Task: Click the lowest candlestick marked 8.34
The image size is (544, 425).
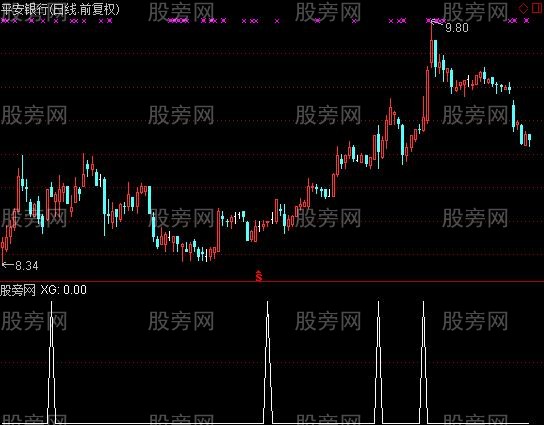Action: [3, 250]
